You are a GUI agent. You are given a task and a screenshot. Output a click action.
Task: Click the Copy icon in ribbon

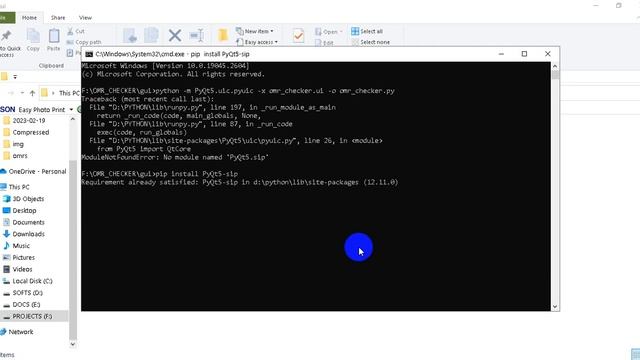(33, 36)
